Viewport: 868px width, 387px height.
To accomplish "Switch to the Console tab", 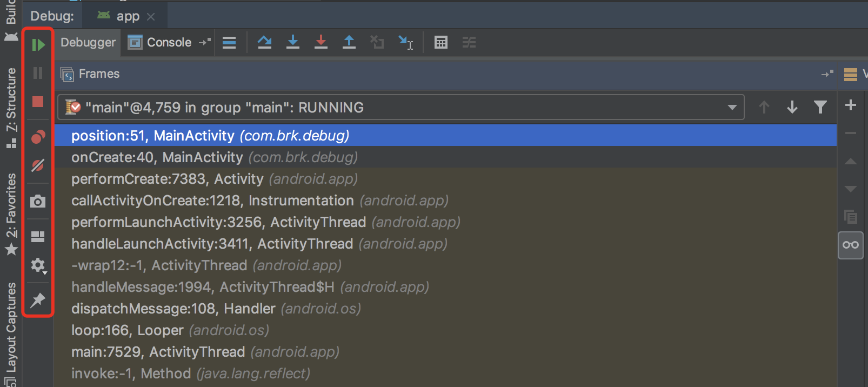I will [159, 42].
